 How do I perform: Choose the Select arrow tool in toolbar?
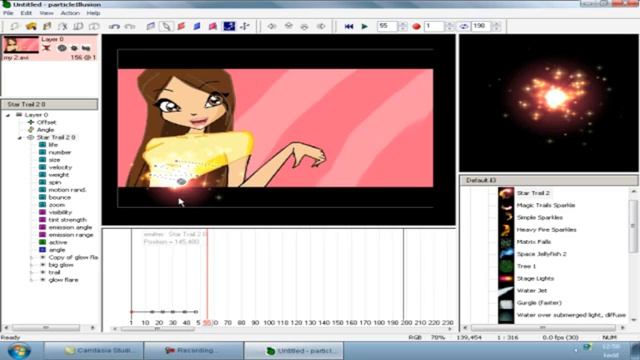point(166,27)
